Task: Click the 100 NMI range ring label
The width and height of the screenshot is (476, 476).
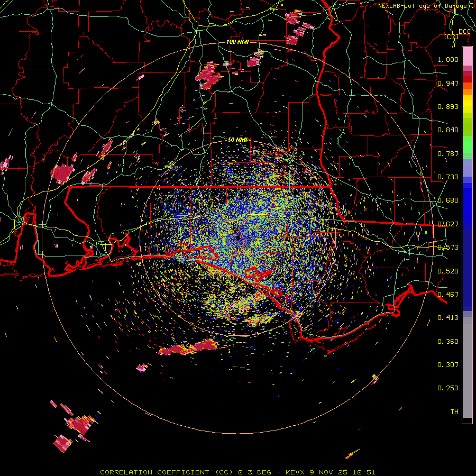Action: click(x=237, y=42)
